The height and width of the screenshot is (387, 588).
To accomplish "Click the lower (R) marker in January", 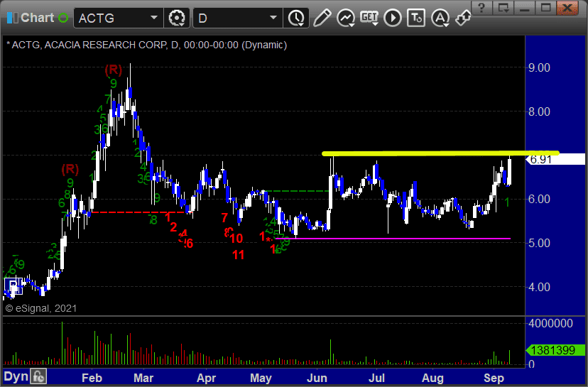I will coord(70,169).
